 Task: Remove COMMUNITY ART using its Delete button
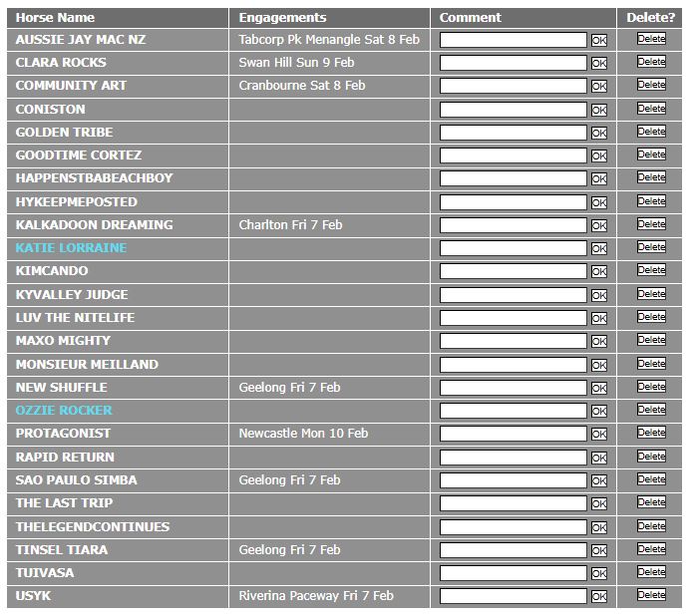(x=651, y=85)
